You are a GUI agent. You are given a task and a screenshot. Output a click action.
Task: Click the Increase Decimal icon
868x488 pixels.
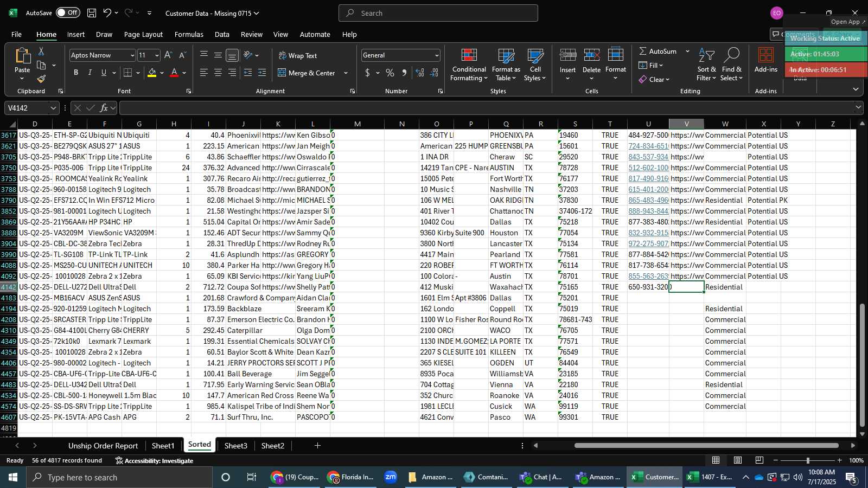pos(420,73)
